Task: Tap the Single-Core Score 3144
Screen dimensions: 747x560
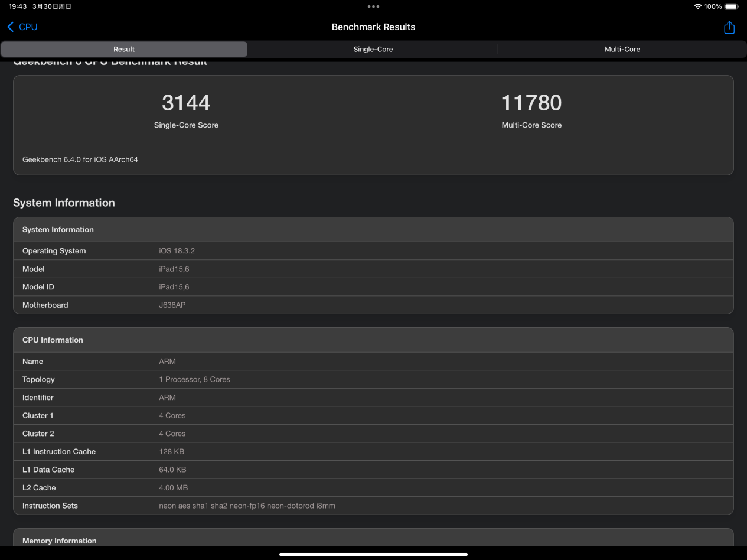Action: click(x=186, y=103)
